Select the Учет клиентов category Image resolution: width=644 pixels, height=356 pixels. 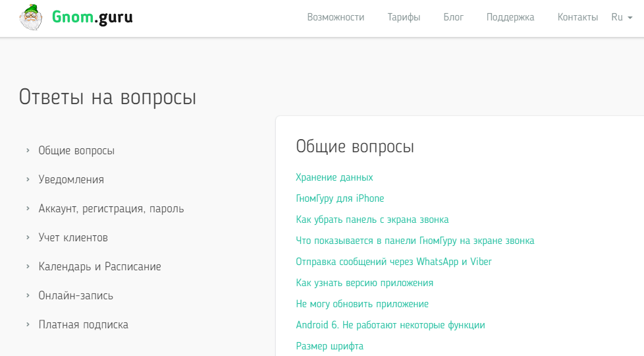click(73, 237)
